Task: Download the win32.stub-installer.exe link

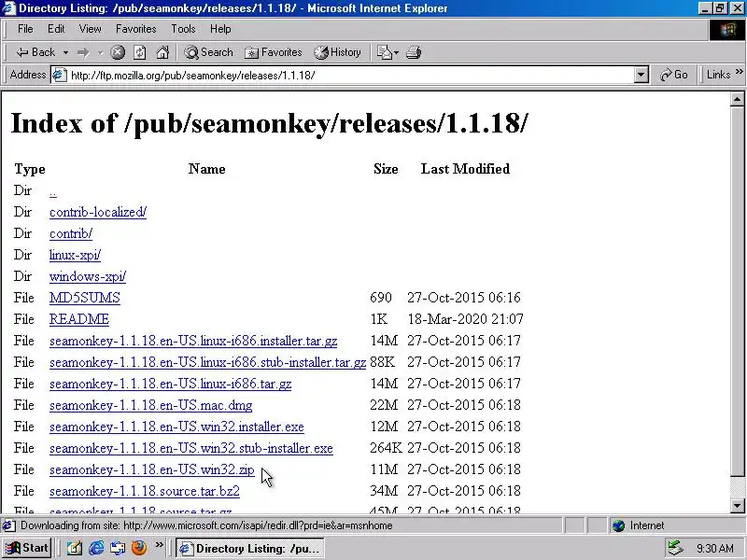Action: pos(191,448)
